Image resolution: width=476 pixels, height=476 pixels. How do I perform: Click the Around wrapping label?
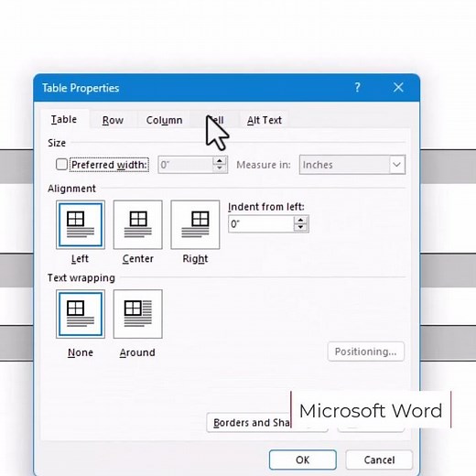coord(137,352)
